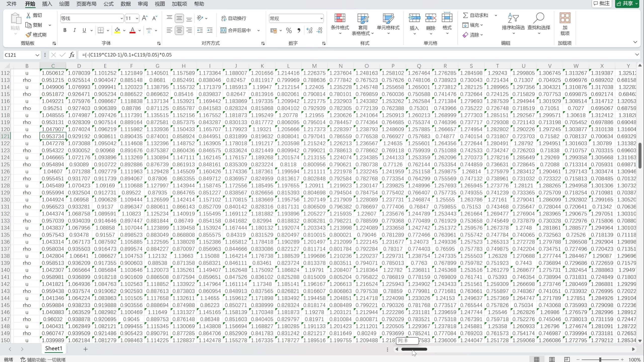Open Sort and Filter (排序和筛选)
644x362 pixels.
513,18
